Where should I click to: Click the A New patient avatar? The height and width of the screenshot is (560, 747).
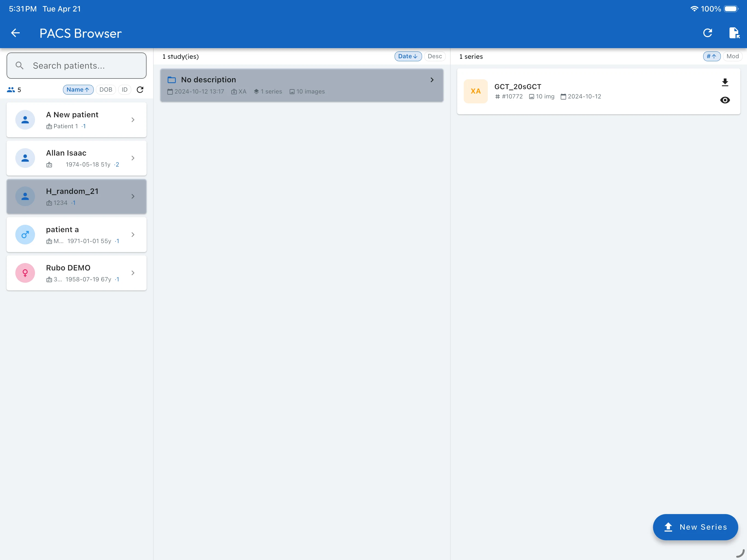(x=25, y=120)
